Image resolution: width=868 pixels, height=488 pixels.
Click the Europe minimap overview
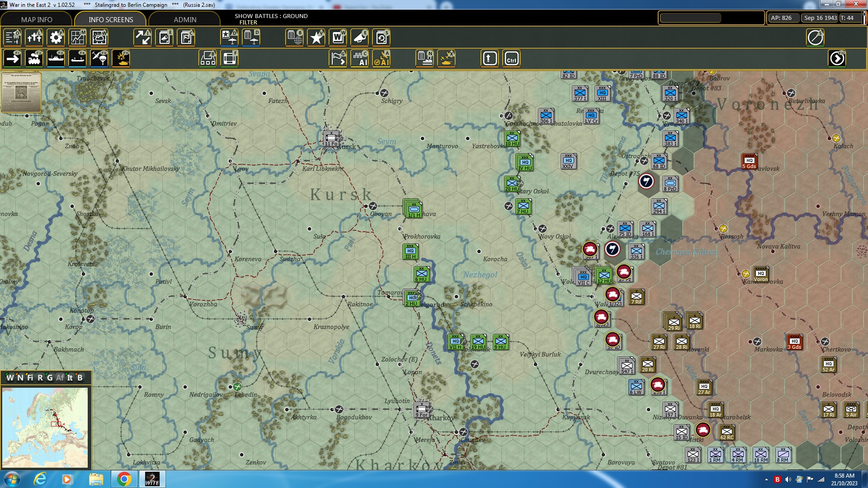tap(45, 427)
